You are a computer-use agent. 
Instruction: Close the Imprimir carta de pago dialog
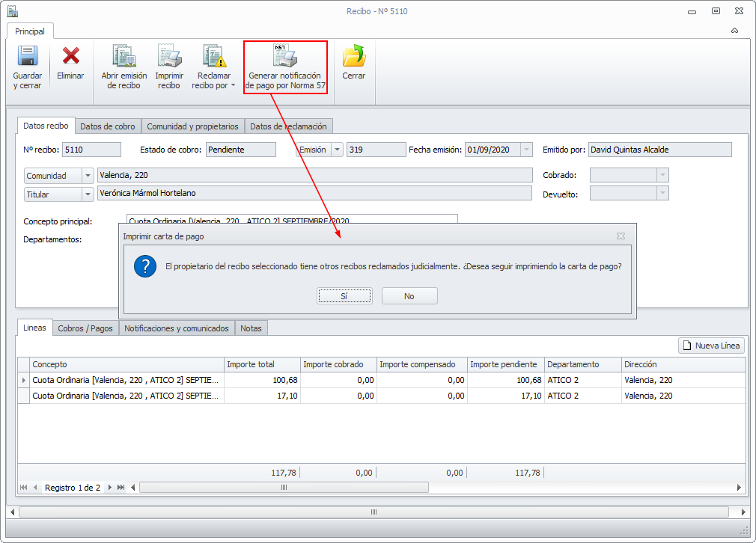click(x=621, y=236)
